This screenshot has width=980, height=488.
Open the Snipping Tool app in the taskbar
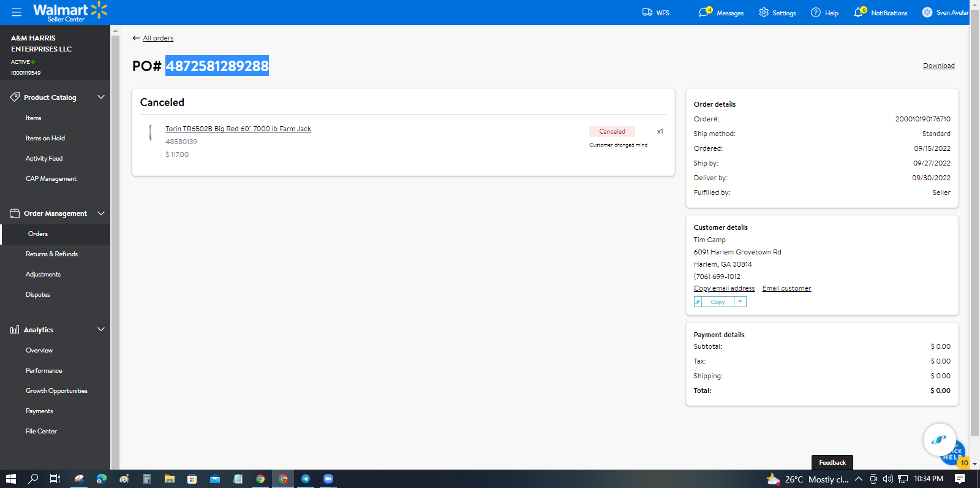point(79,479)
